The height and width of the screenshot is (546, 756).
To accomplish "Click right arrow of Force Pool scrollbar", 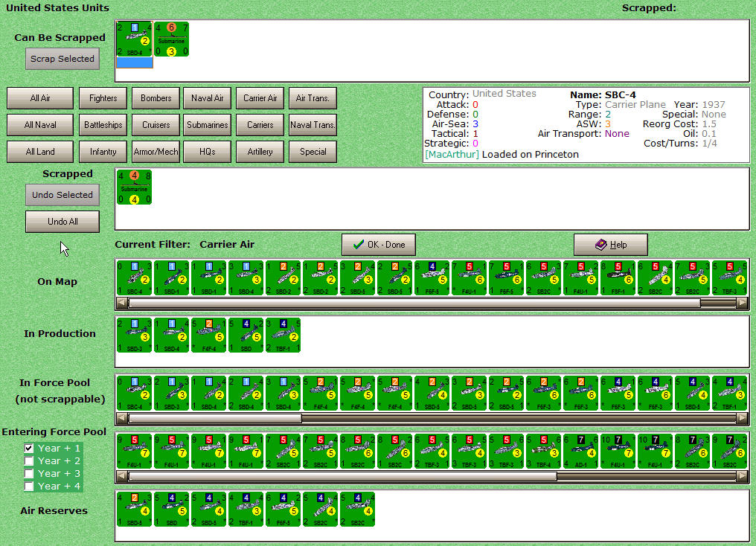I will 743,418.
